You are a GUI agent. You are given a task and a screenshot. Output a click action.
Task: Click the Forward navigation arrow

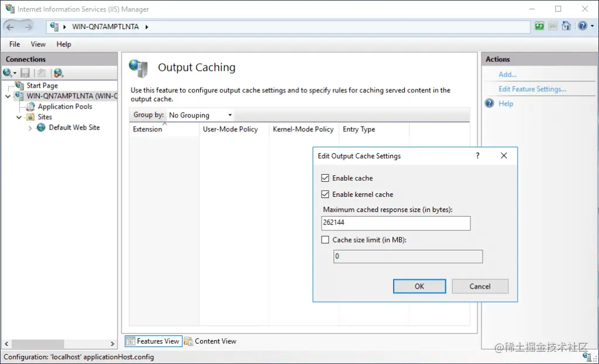[x=28, y=27]
